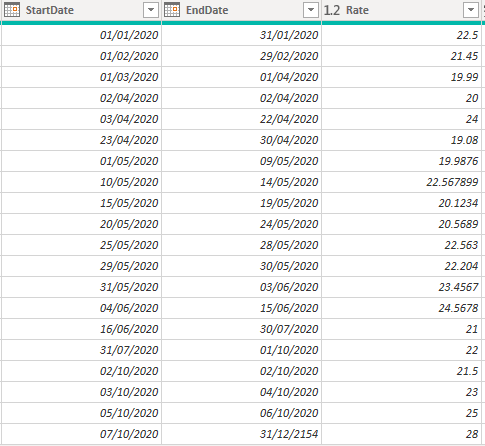Select StartDate cell 16/06/2020
The width and height of the screenshot is (485, 446).
(x=81, y=329)
